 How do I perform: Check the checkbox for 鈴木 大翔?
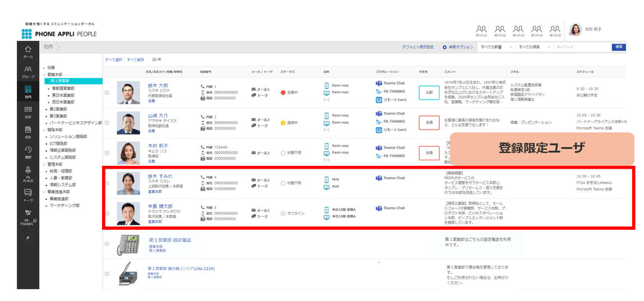107,93
